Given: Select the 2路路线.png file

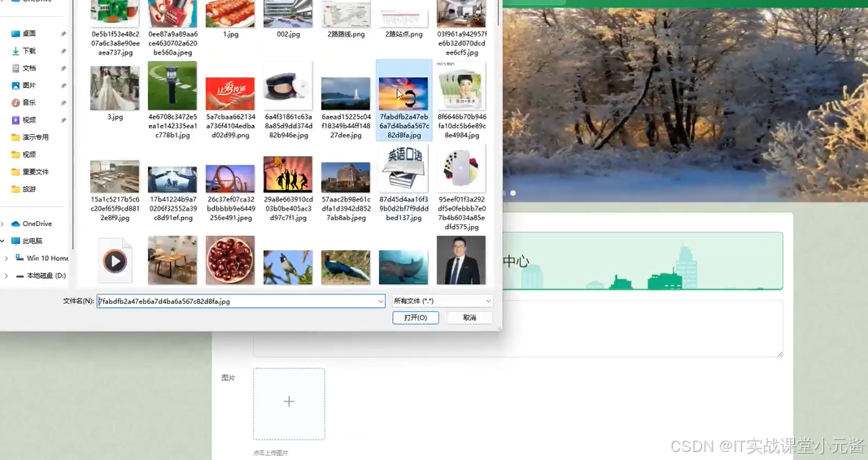Looking at the screenshot, I should pos(346,20).
